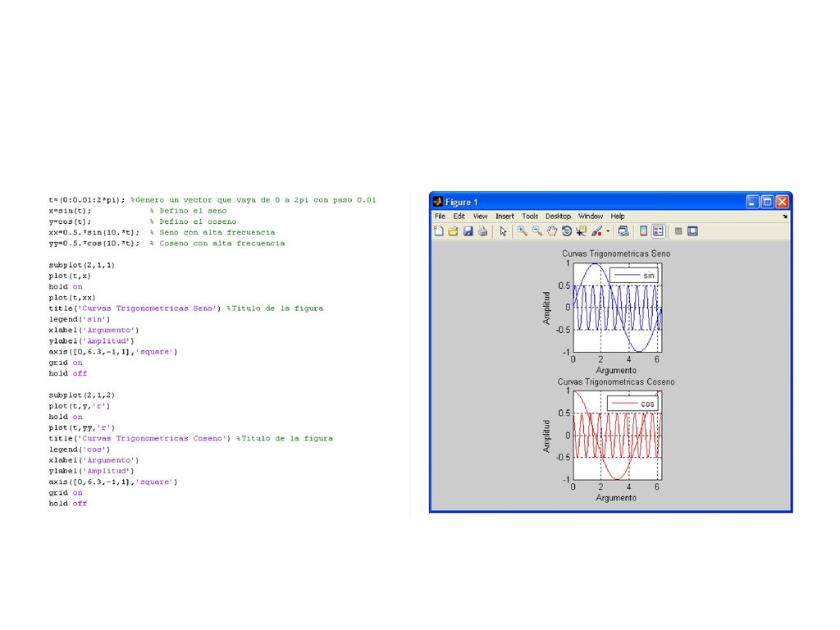
Task: Open the Edit menu
Action: coord(459,216)
